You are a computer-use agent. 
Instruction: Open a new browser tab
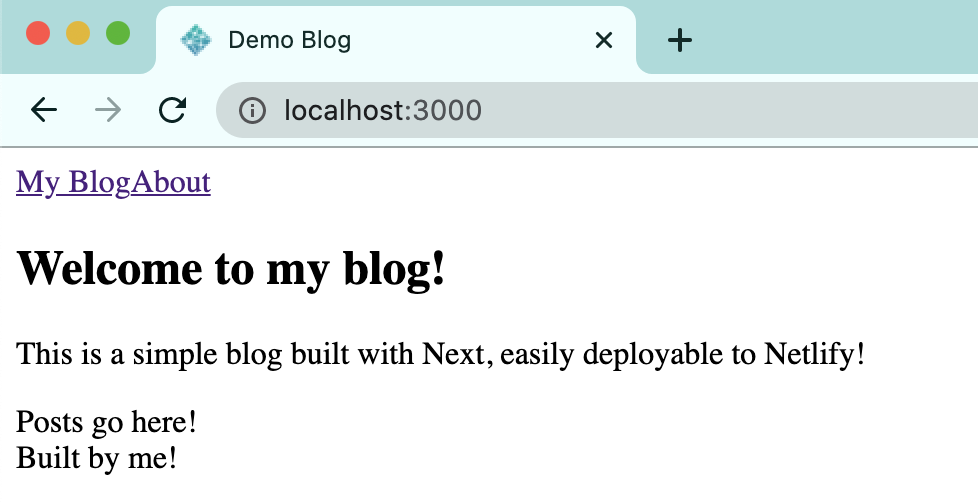[680, 40]
